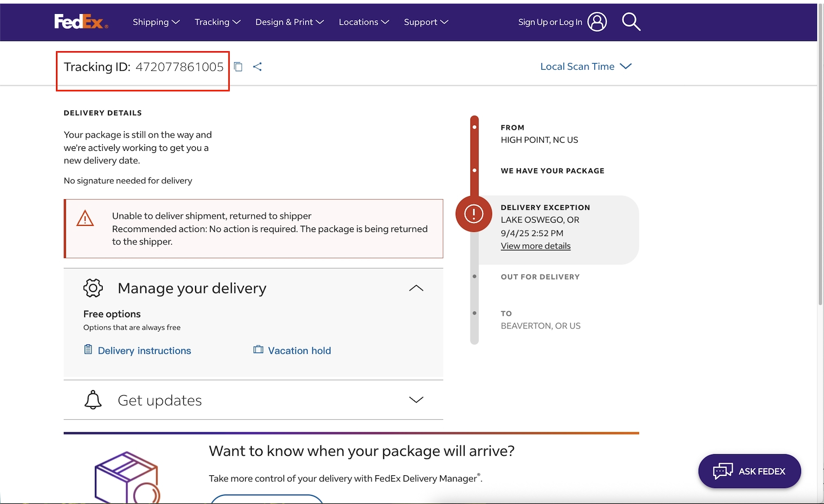Click the View more details link

(535, 246)
